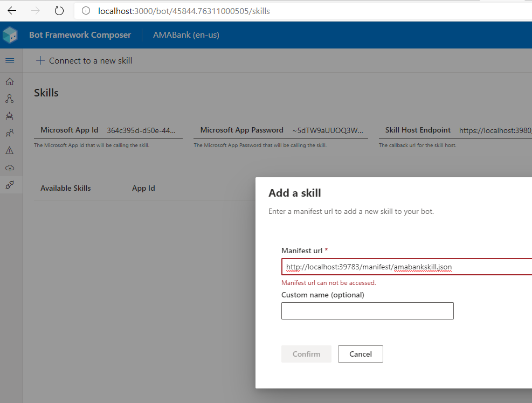The width and height of the screenshot is (532, 403).
Task: Click into the Custom name field
Action: coord(368,311)
